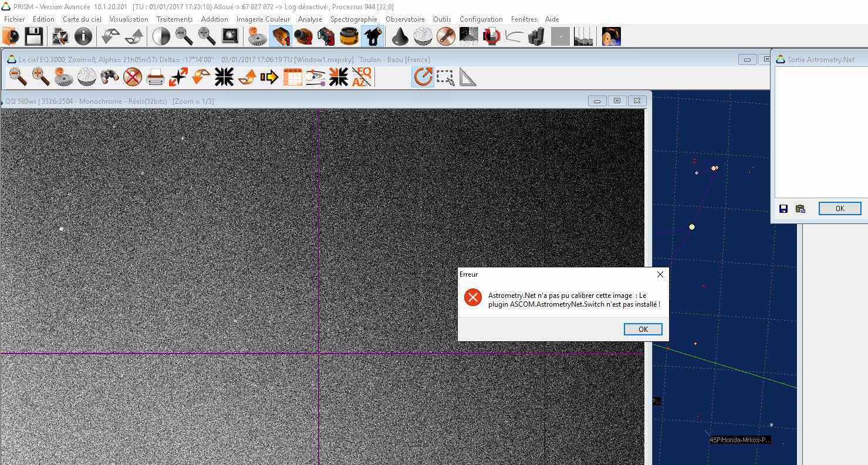Click the EQ/AZ coordinate switch icon
Image resolution: width=868 pixels, height=465 pixels.
coord(362,77)
